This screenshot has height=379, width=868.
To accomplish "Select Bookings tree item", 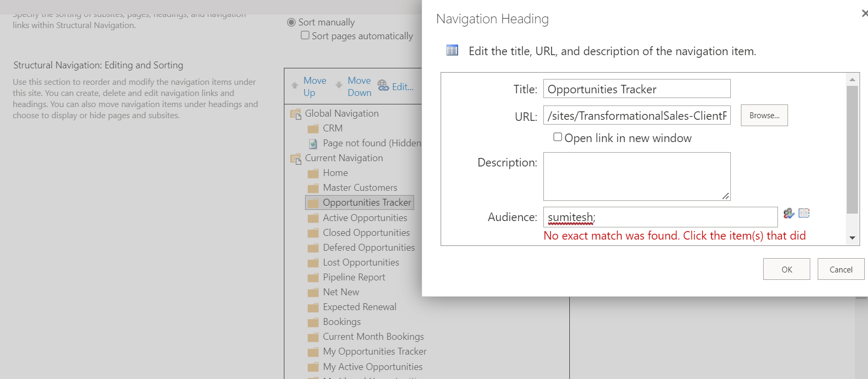I will pos(342,322).
